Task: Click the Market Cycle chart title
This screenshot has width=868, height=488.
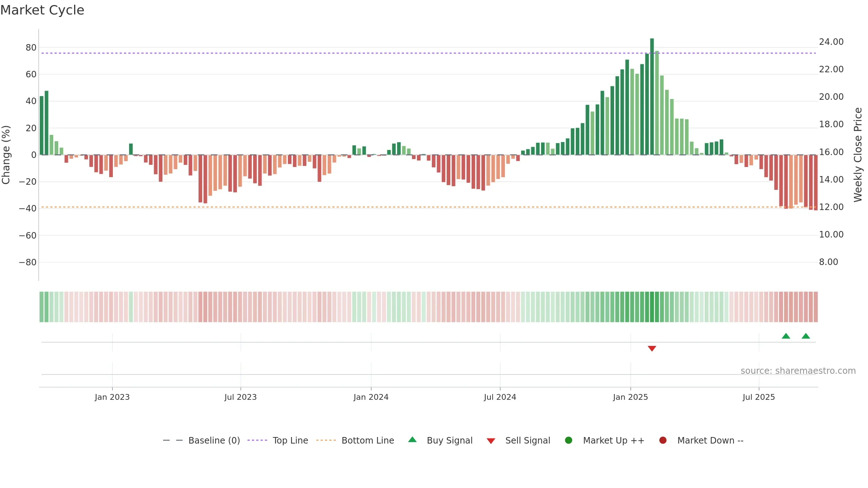Action: click(42, 10)
